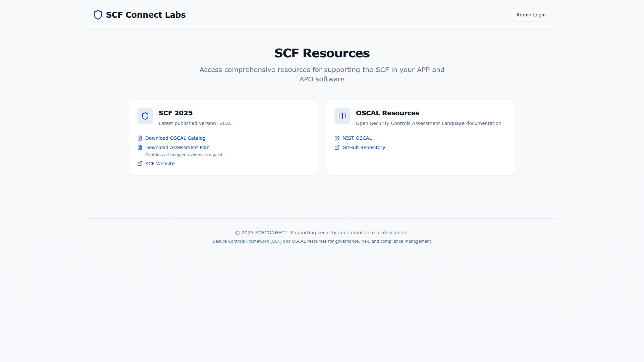Image resolution: width=644 pixels, height=362 pixels.
Task: Click 'Contains all mapped evidence requests' note
Action: (185, 155)
